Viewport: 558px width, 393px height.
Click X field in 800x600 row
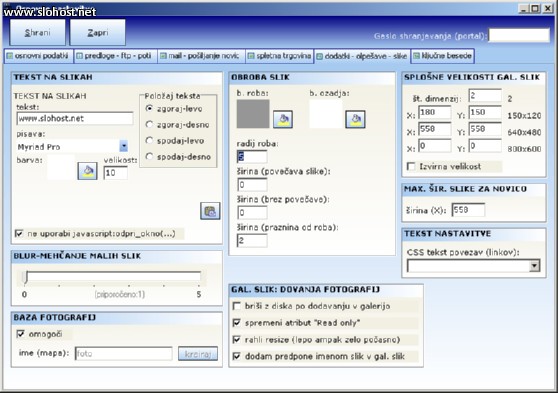pyautogui.click(x=435, y=146)
